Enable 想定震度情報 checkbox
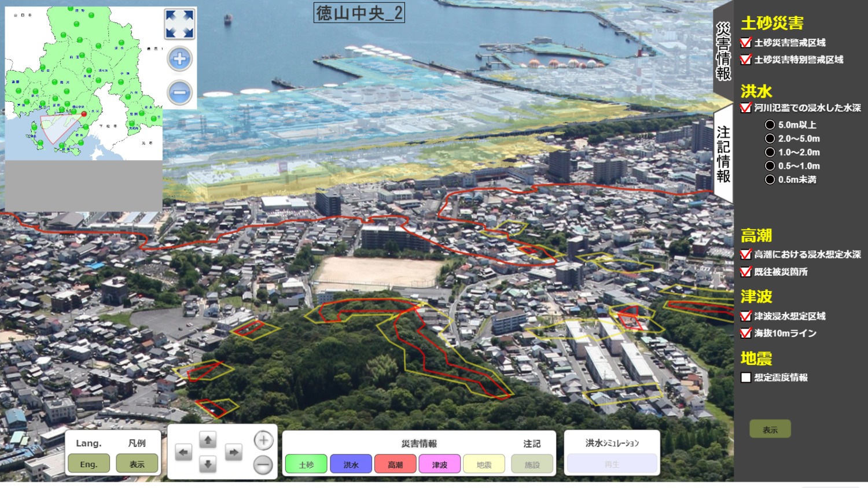 746,378
